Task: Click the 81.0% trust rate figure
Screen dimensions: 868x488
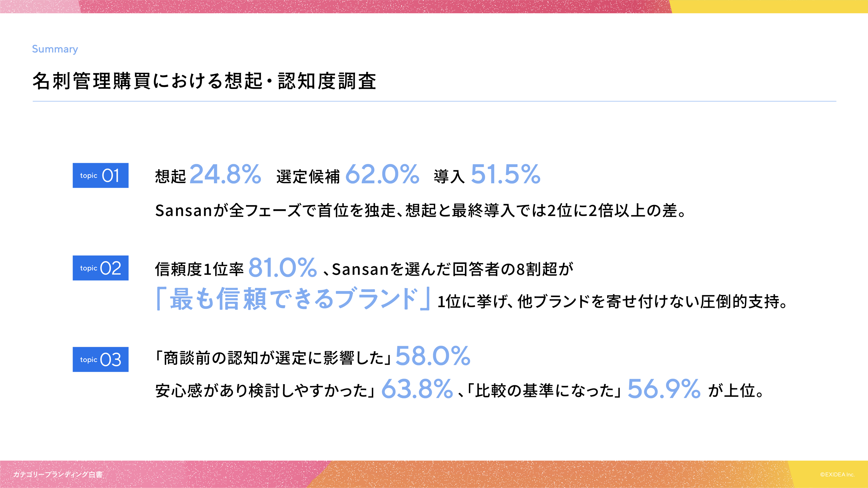Action: pos(282,268)
